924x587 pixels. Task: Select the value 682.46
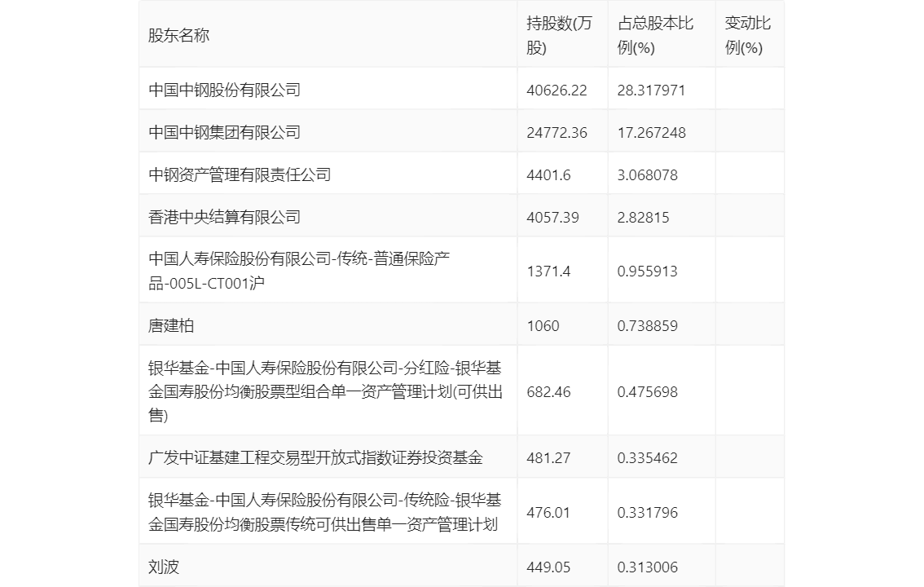(x=548, y=392)
